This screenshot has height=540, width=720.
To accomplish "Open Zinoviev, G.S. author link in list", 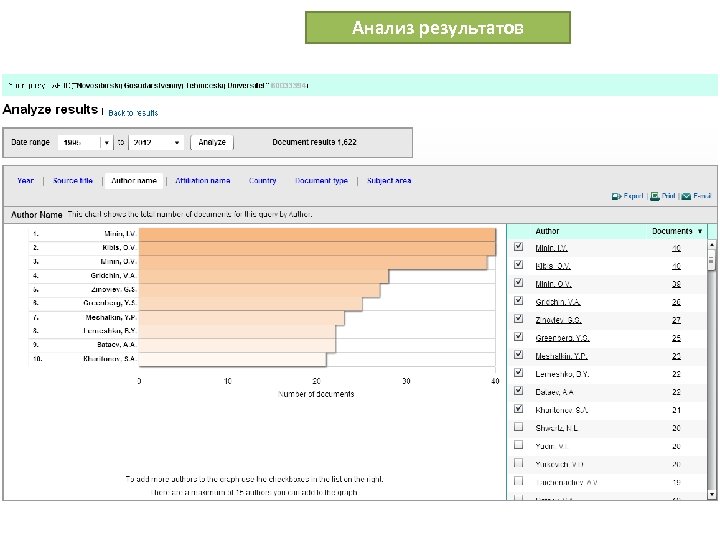I will pyautogui.click(x=558, y=320).
